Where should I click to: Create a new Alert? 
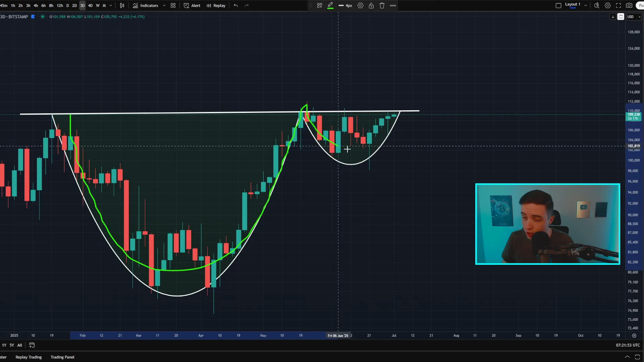(x=192, y=6)
